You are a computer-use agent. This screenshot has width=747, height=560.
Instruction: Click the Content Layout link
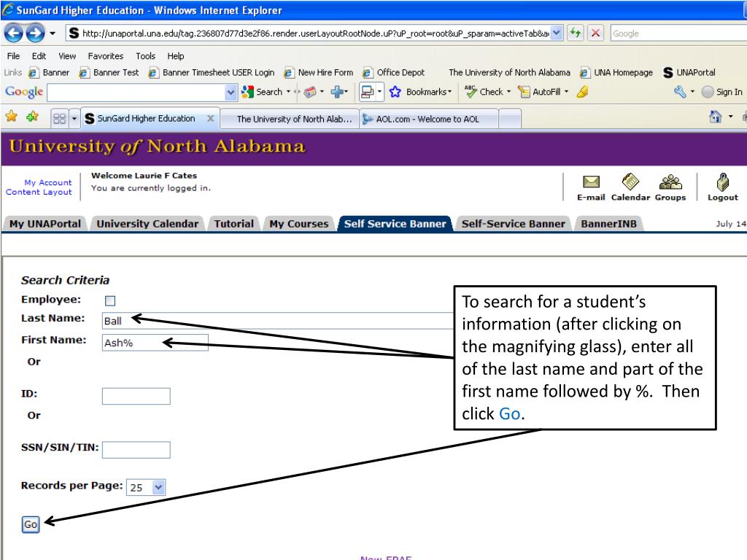click(x=39, y=192)
